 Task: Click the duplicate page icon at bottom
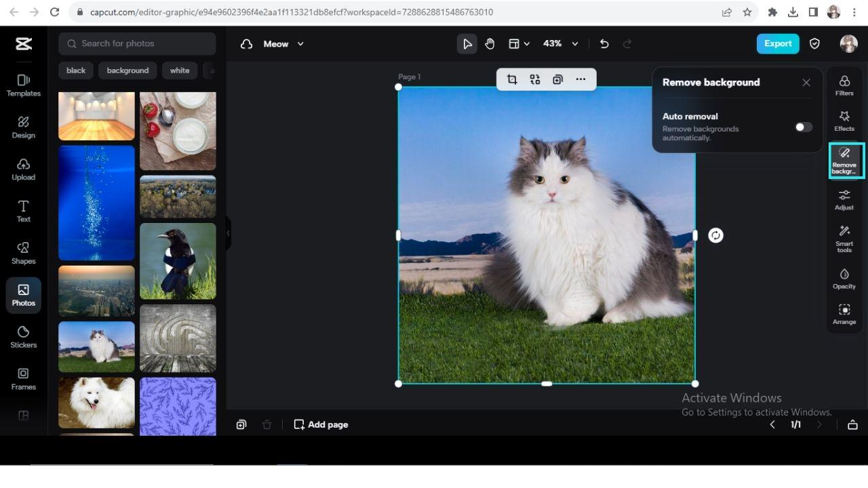[241, 424]
